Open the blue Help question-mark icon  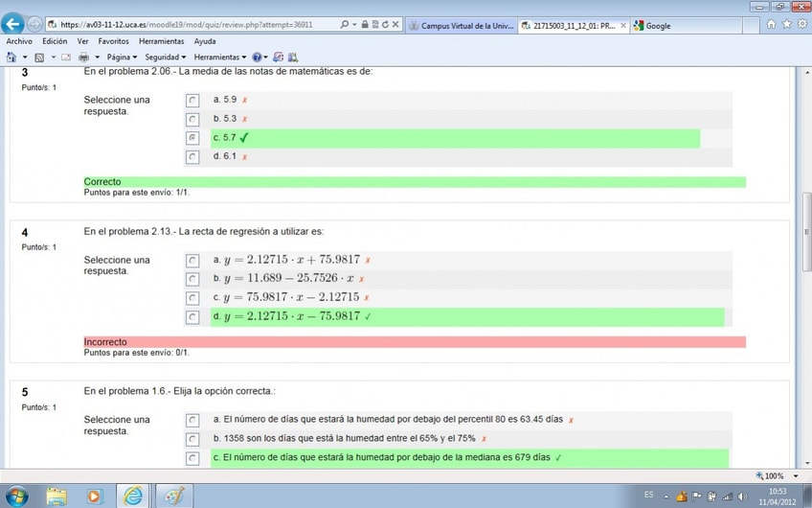[257, 57]
